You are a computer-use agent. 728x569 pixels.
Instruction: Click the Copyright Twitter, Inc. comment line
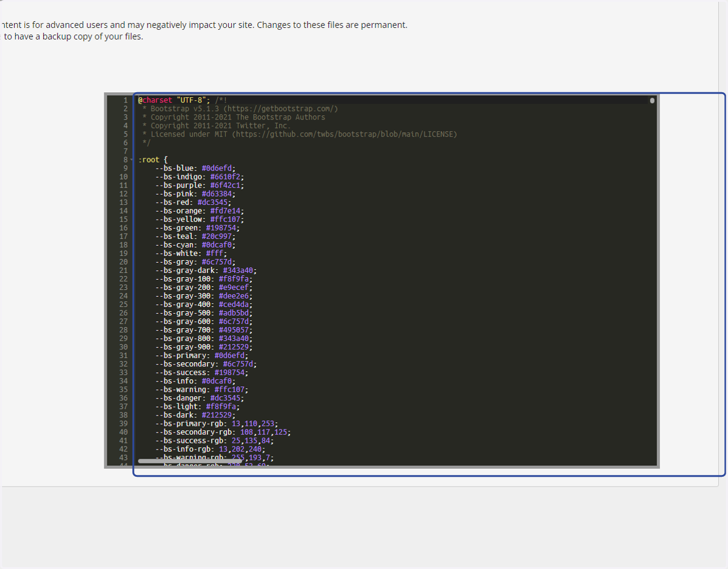[217, 126]
